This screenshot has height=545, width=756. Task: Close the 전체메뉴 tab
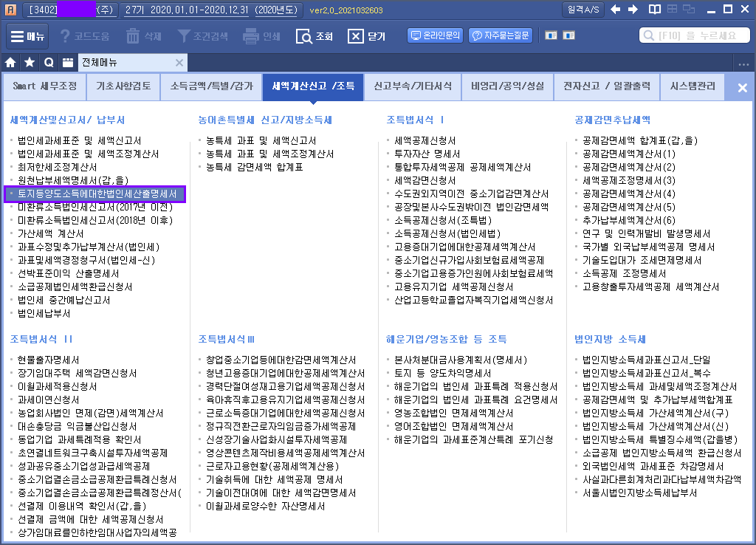coord(179,63)
